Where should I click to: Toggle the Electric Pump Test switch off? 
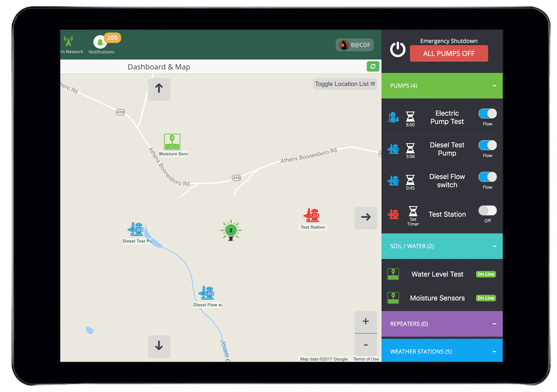487,114
